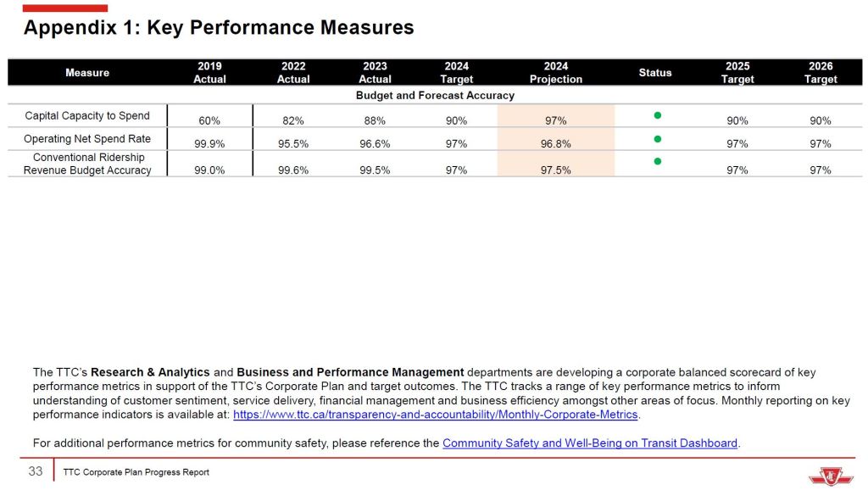Select the Operating Net Spend Rate label
The image size is (868, 490).
[x=87, y=139]
